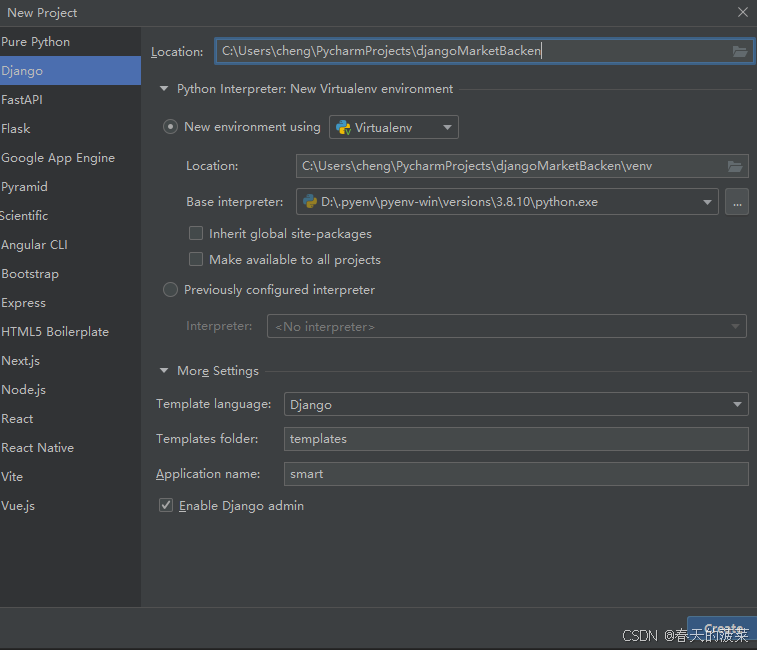Select React Native project type
Viewport: 757px width, 650px height.
(70, 447)
